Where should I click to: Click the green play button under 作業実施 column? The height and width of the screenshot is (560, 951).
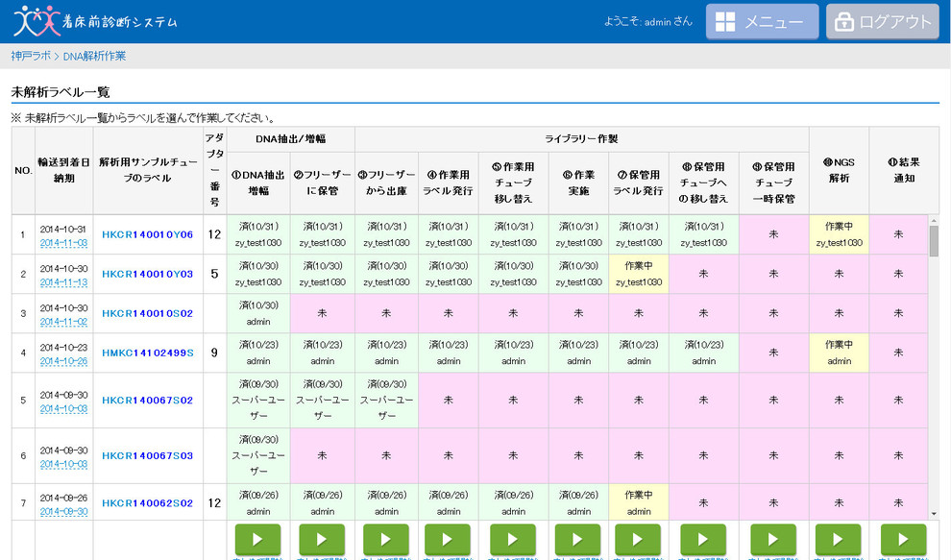tap(578, 540)
